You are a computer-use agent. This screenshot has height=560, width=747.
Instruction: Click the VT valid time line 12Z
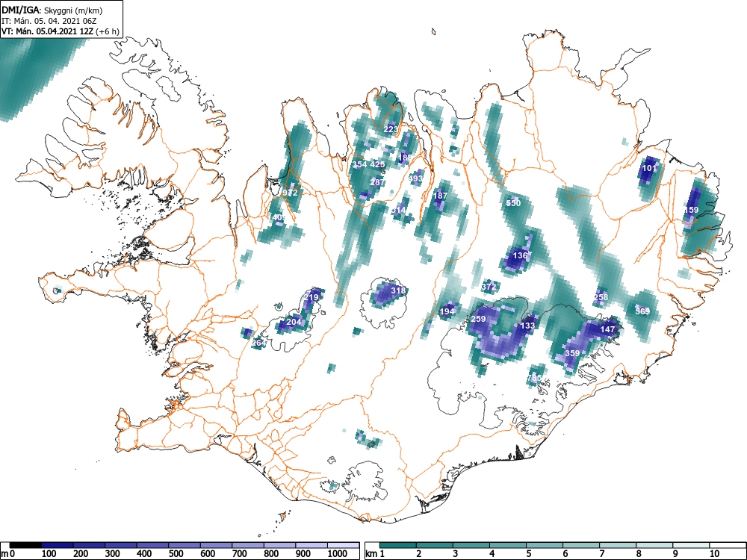[60, 31]
